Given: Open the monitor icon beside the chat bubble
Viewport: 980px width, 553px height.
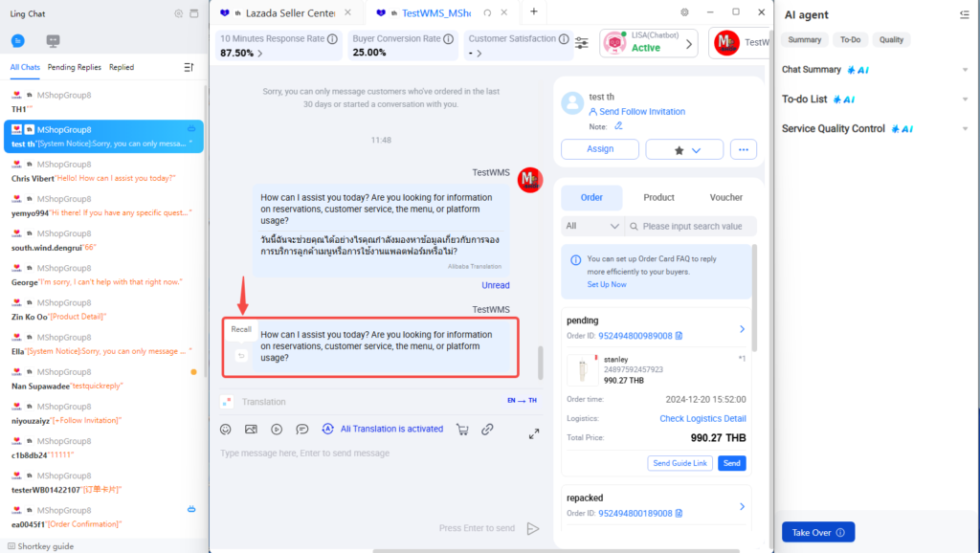Looking at the screenshot, I should tap(54, 41).
